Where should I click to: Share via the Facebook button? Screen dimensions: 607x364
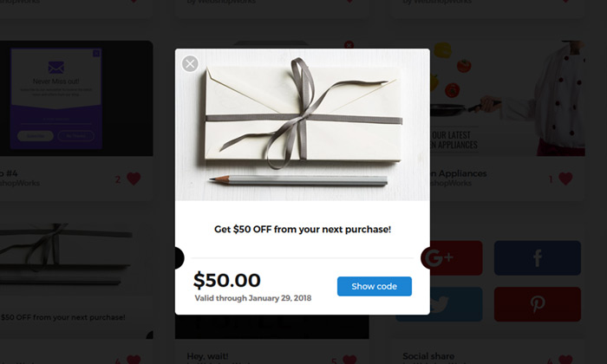click(x=537, y=258)
